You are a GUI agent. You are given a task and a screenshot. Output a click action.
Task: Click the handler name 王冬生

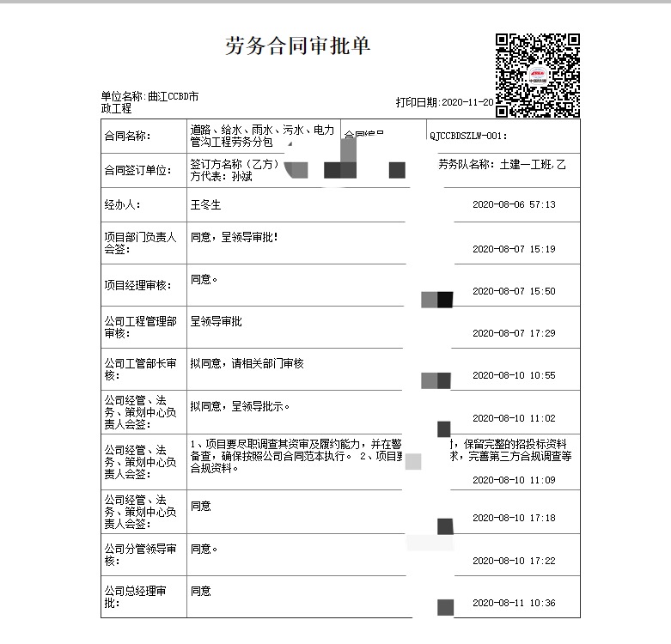pos(205,205)
